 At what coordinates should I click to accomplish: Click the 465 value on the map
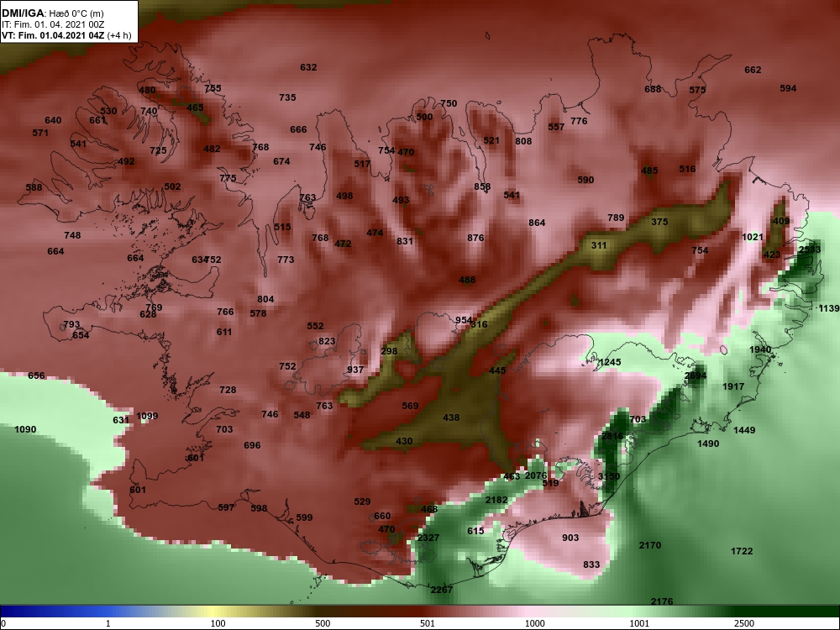tap(195, 108)
